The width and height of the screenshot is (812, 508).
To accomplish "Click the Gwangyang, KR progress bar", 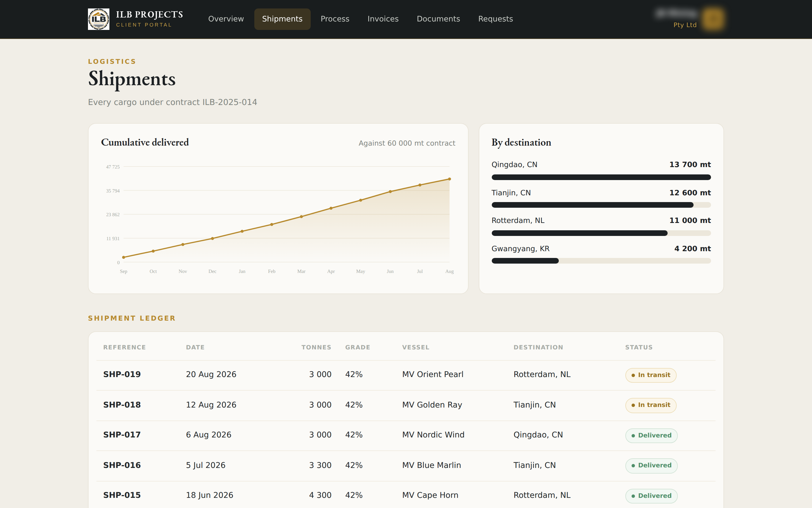I will coord(601,261).
